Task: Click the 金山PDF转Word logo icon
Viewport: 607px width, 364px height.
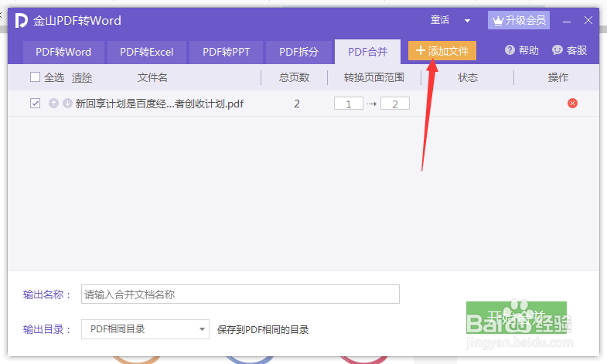Action: coord(22,21)
